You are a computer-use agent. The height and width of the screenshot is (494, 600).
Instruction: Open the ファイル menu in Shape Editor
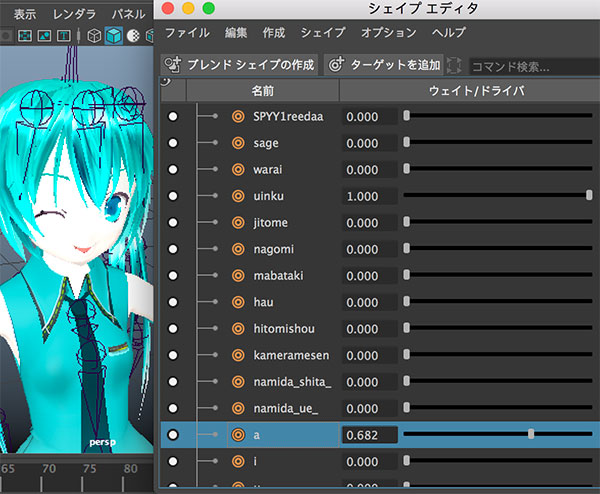(187, 32)
